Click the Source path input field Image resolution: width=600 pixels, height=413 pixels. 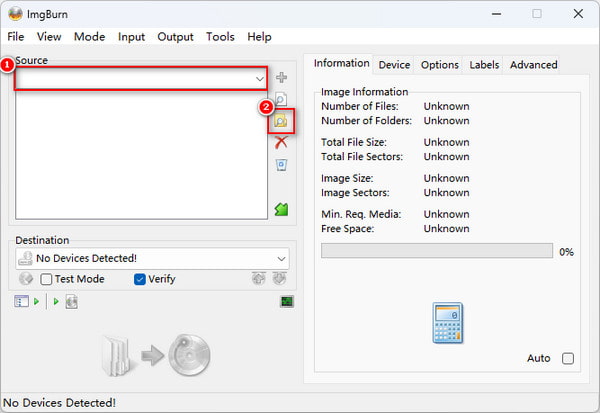[141, 79]
